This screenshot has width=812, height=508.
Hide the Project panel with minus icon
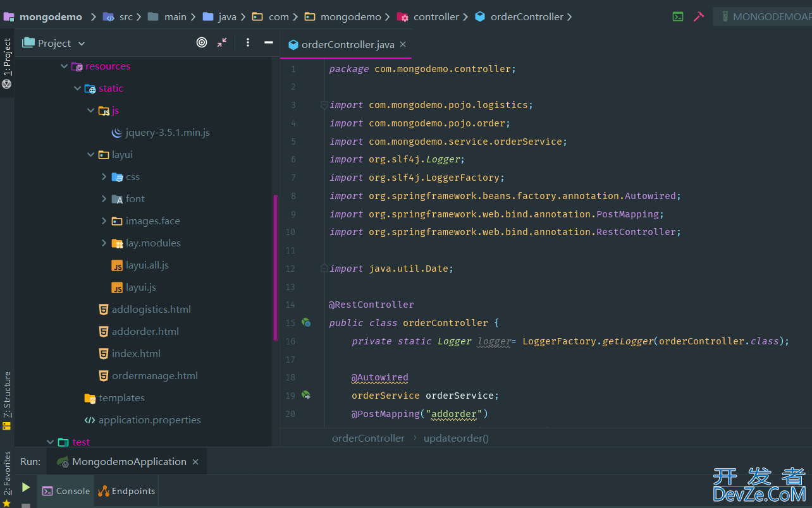click(x=269, y=42)
